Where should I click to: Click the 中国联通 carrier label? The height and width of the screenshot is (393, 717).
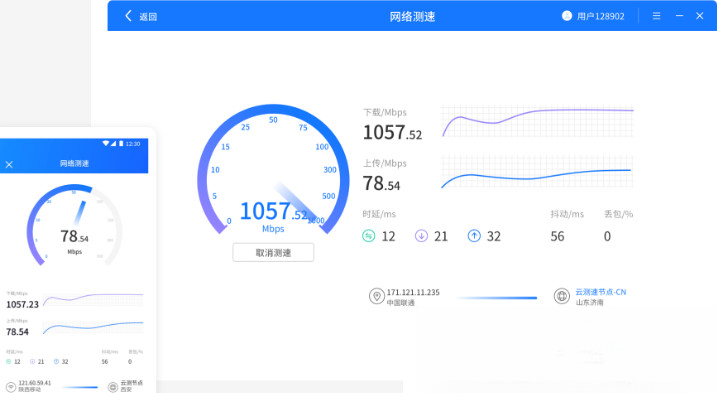(401, 302)
